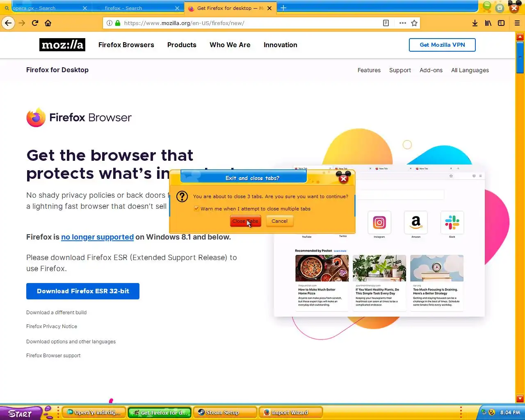Open the library bookshelf icon
Viewport: 525px width, 420px height.
pos(488,23)
